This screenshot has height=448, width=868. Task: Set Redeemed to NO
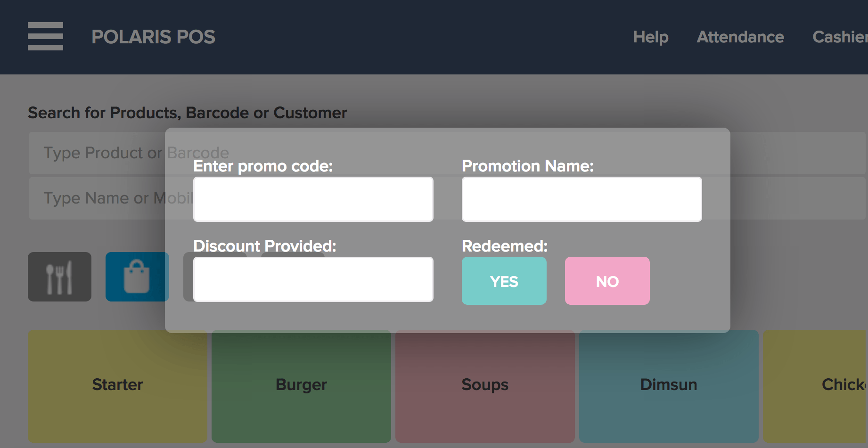(607, 281)
